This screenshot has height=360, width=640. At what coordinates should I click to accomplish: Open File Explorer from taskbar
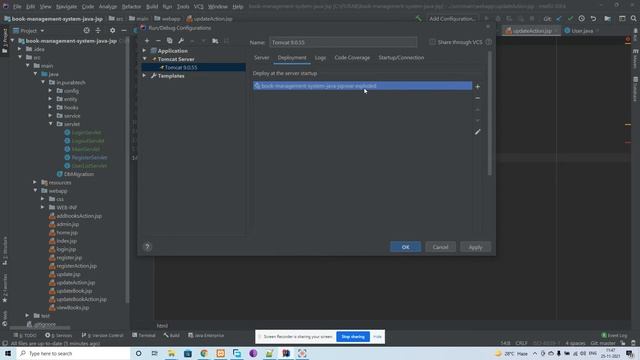click(x=171, y=353)
